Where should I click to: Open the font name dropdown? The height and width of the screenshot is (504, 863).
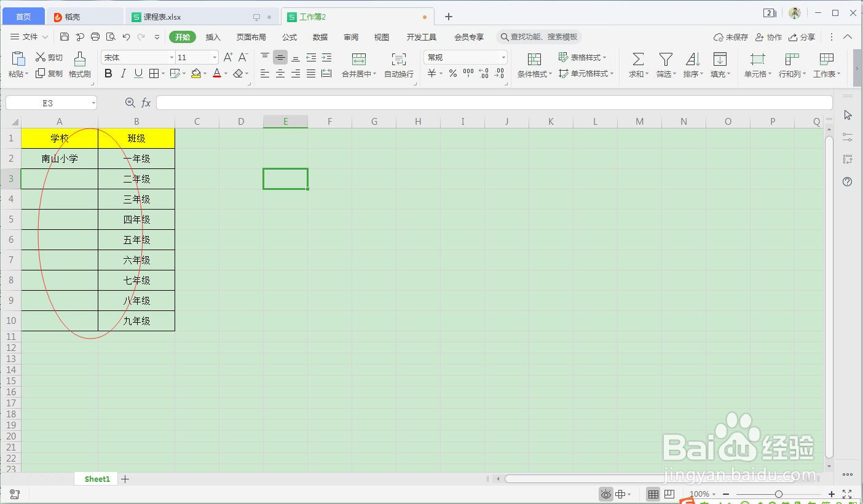click(171, 57)
